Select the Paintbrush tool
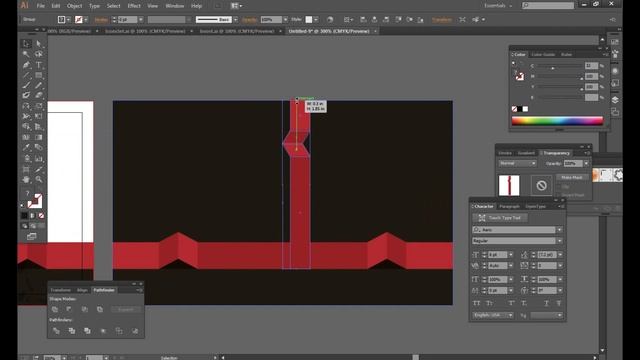The width and height of the screenshot is (640, 360). (27, 85)
